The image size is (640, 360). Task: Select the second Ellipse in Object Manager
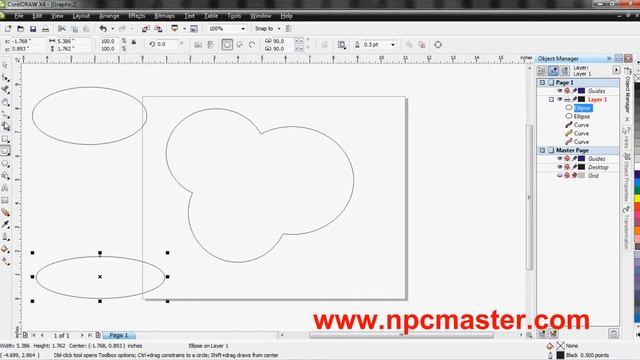tap(582, 116)
